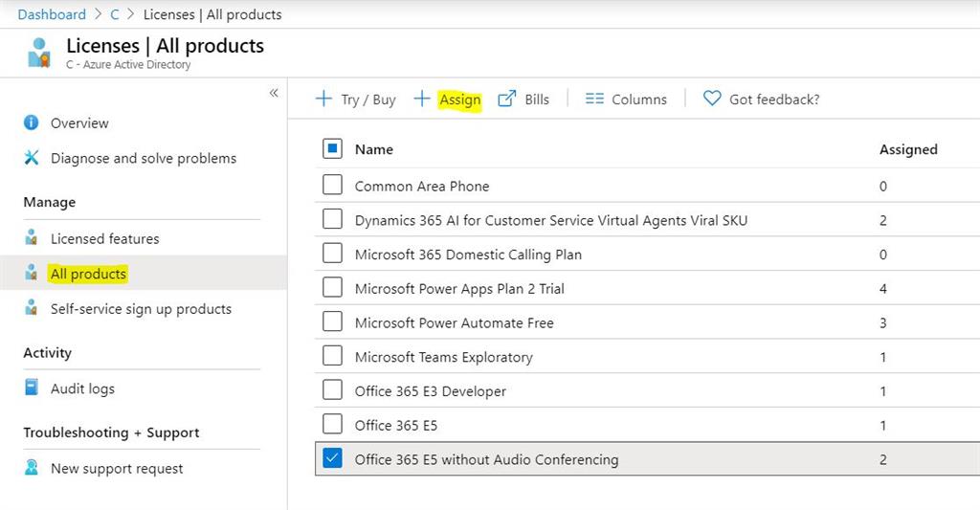
Task: Uncheck Office 365 E5 without Audio Conferencing
Action: (332, 458)
